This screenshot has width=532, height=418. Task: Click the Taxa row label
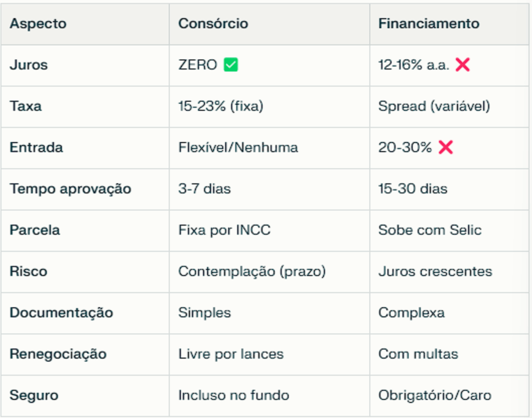pos(25,106)
